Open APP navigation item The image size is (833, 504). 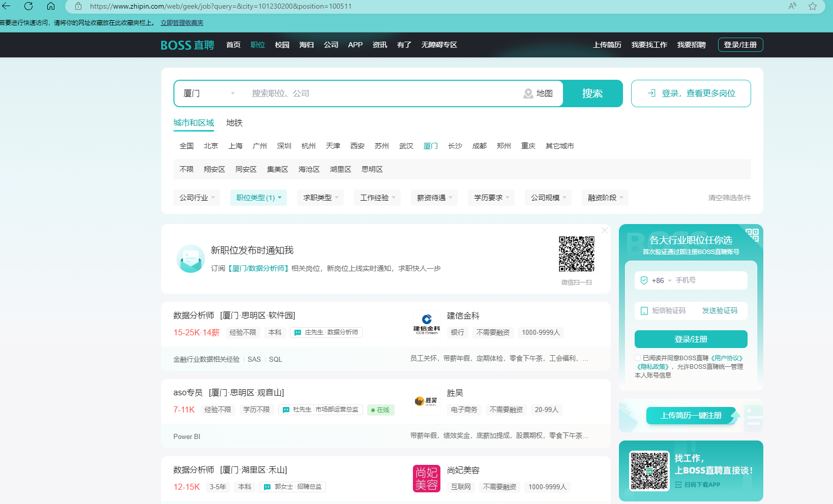click(355, 45)
